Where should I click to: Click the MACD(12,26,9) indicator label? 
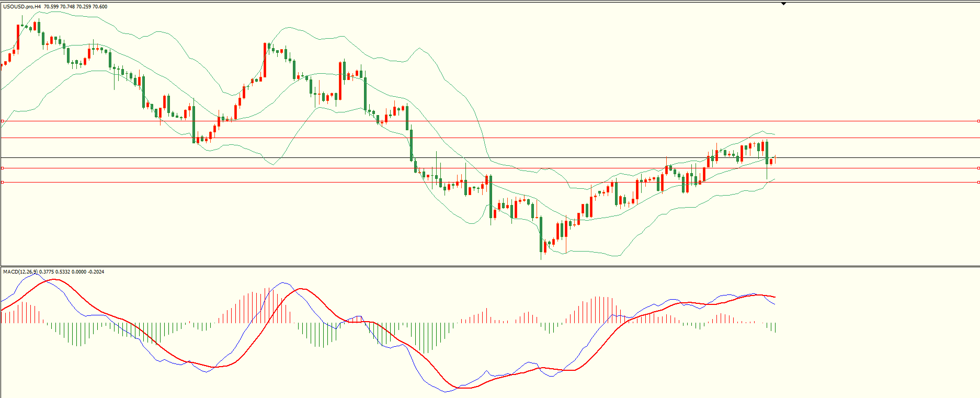pos(20,272)
